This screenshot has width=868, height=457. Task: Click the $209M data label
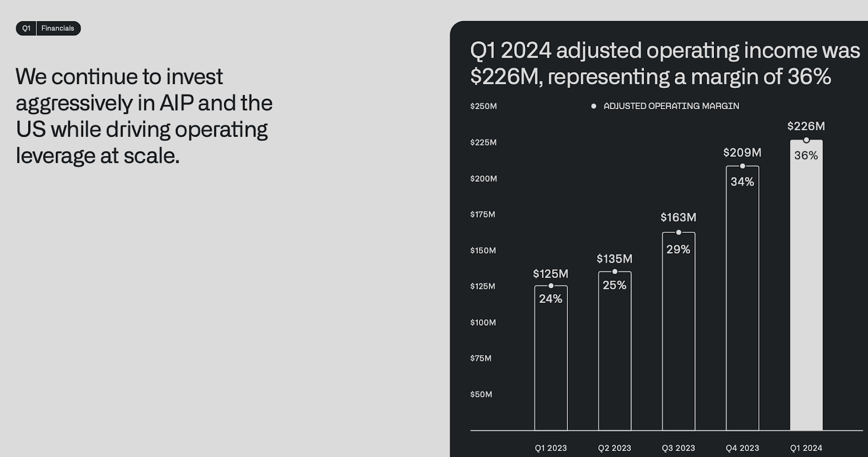tap(742, 153)
